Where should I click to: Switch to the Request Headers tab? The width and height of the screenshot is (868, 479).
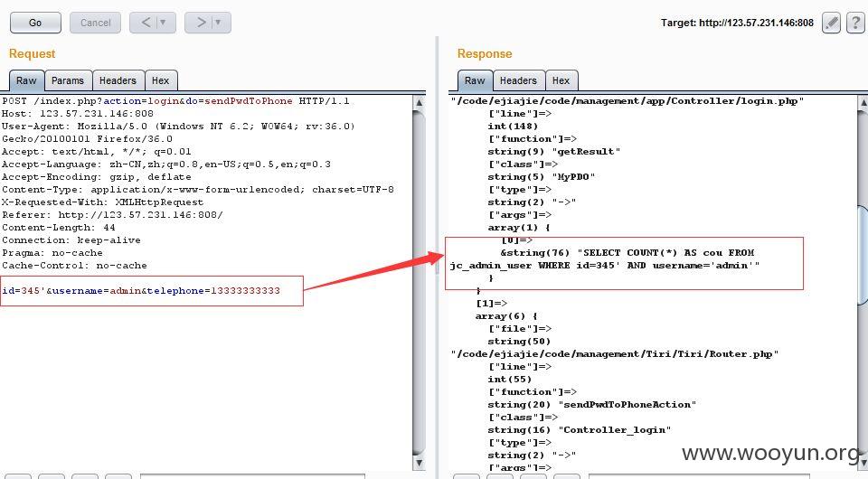[118, 80]
